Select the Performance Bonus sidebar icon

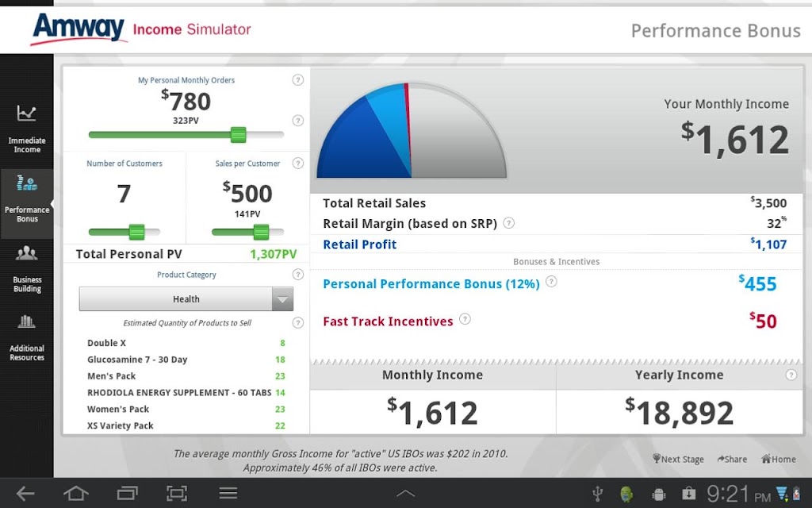click(26, 183)
